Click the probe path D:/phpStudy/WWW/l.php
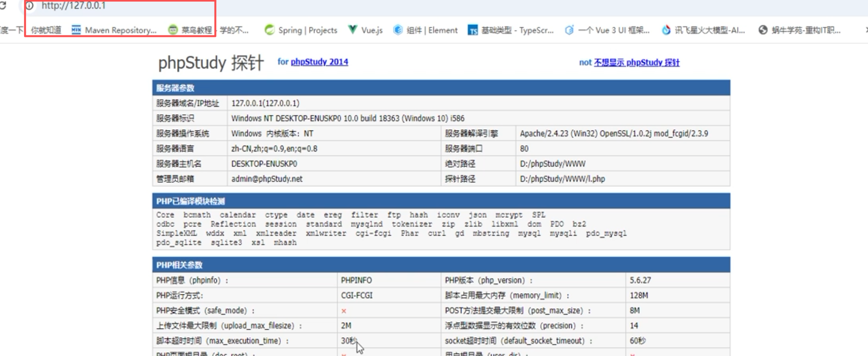The image size is (868, 356). click(562, 179)
